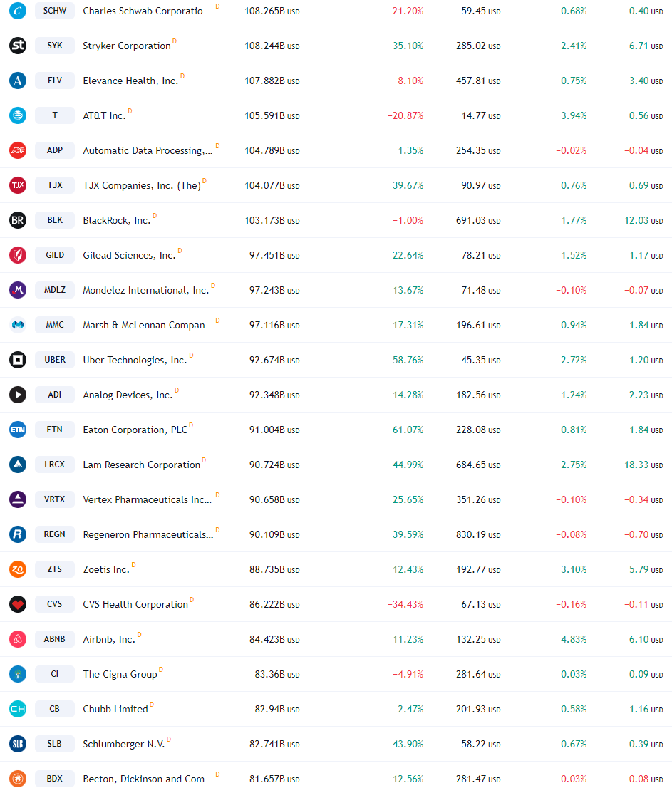Click CVS Health's -34.43% performance value
The image size is (672, 788).
coord(405,605)
